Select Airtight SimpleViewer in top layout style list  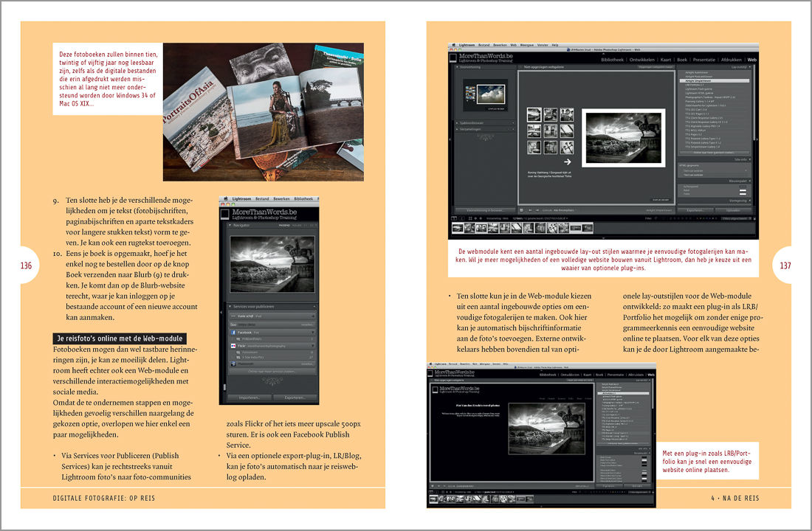pos(715,80)
